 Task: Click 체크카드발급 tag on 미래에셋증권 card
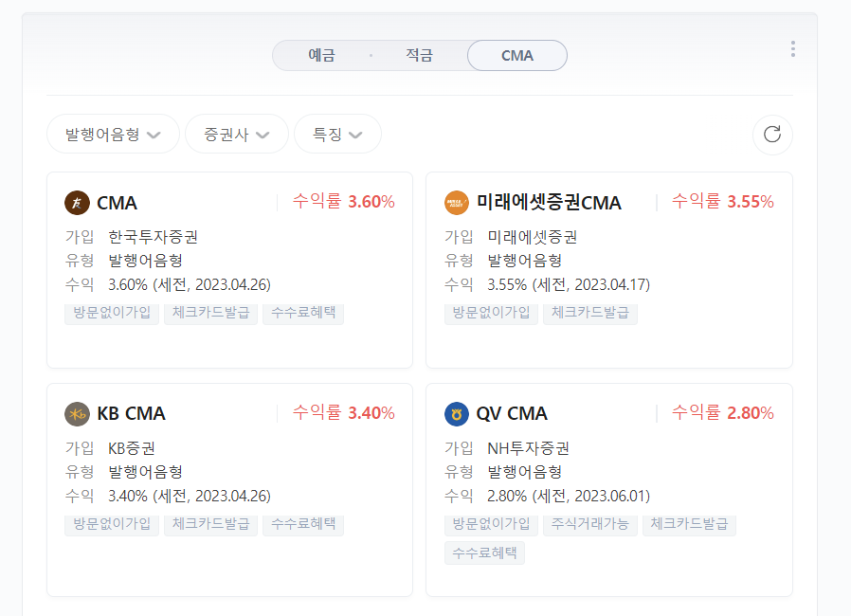click(590, 313)
